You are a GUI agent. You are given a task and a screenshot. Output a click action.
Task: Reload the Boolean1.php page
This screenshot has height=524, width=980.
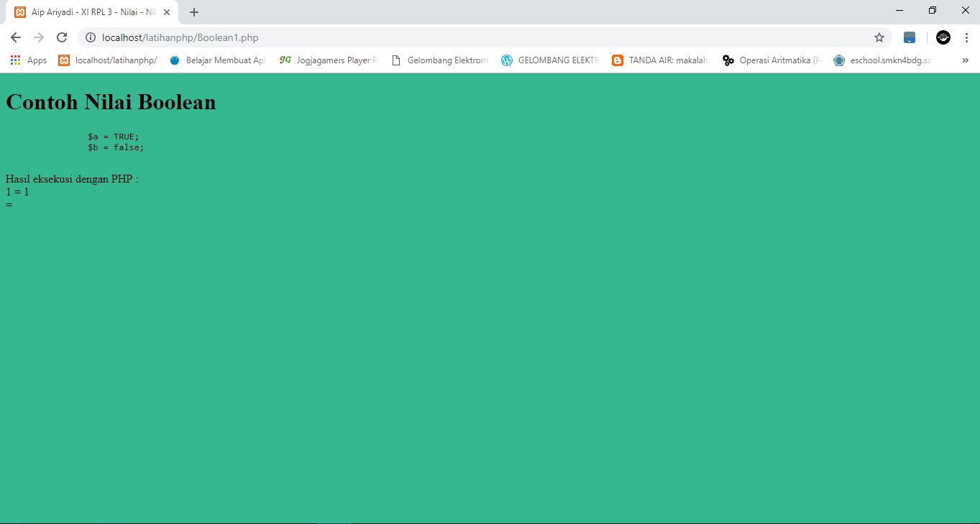point(63,37)
